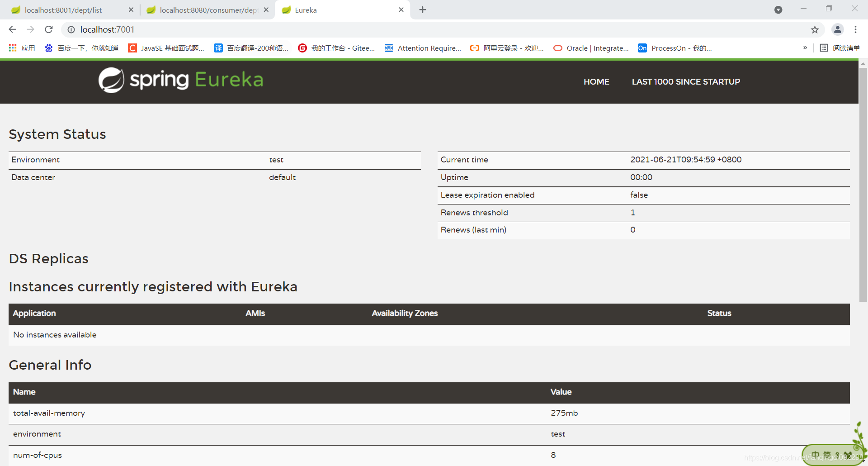Reload the Eureka page
The height and width of the screenshot is (466, 868).
pos(49,29)
